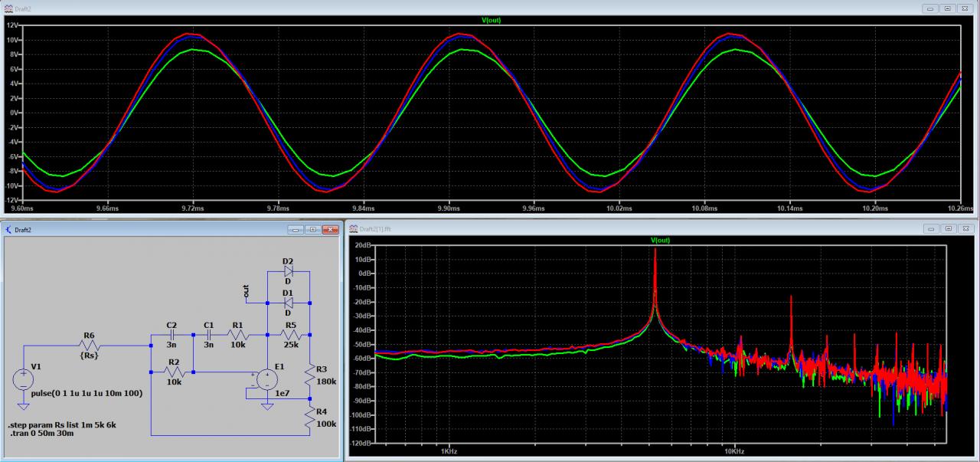Viewport: 980px width, 462px height.
Task: Click the 10k value under R1
Action: tap(238, 345)
